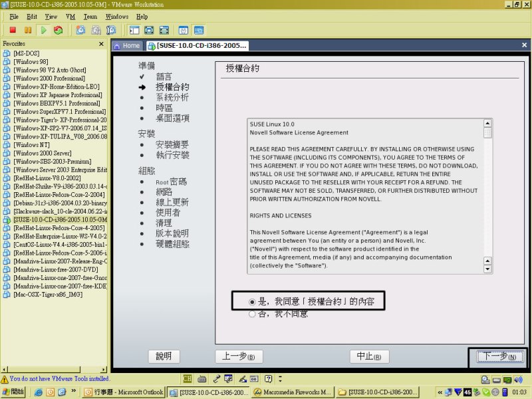Click the Start button on taskbar

13,392
